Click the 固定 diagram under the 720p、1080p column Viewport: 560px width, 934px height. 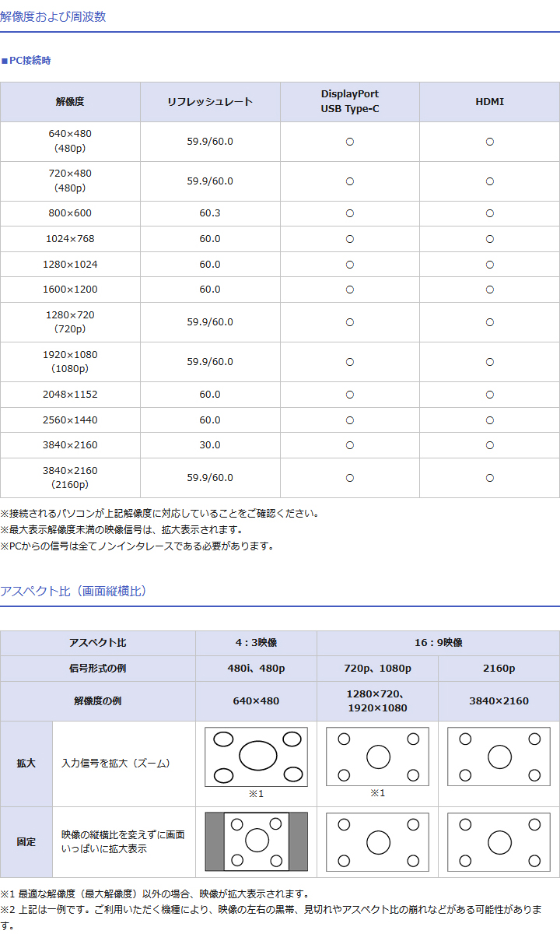tap(377, 841)
